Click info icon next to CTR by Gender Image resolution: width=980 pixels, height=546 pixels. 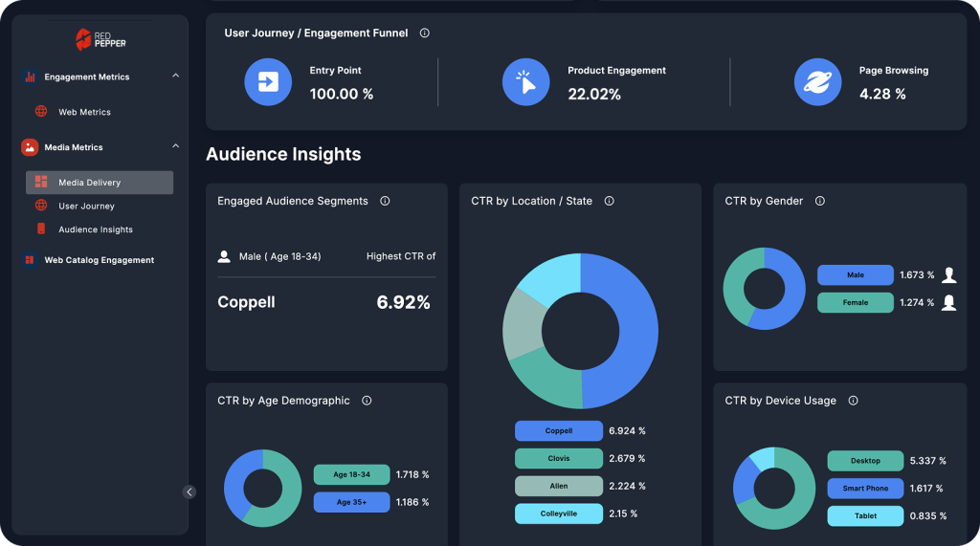820,202
